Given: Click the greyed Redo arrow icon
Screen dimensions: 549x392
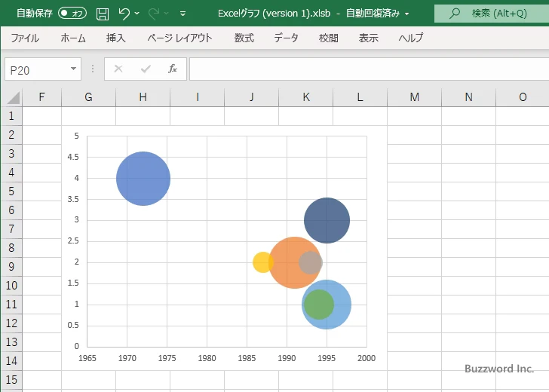Looking at the screenshot, I should (x=153, y=14).
